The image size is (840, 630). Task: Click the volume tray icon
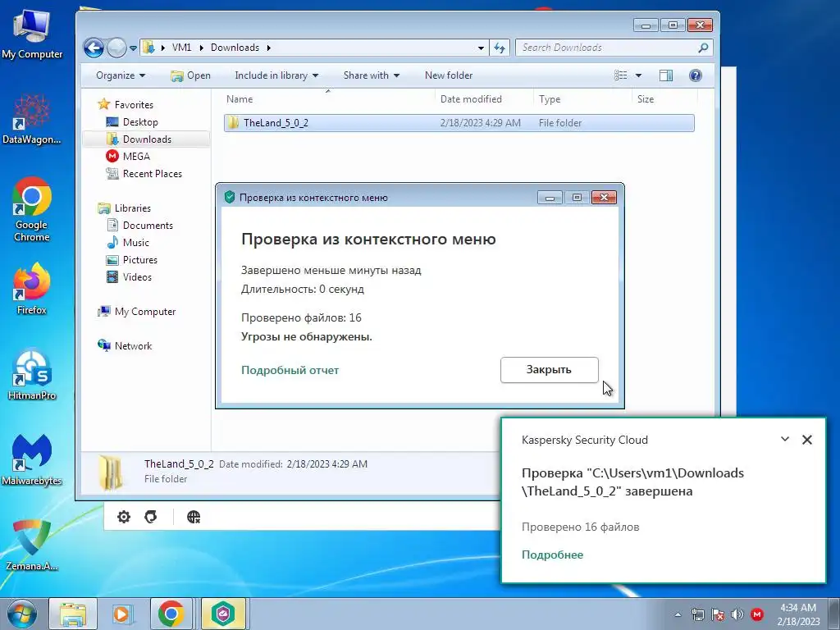click(x=737, y=614)
